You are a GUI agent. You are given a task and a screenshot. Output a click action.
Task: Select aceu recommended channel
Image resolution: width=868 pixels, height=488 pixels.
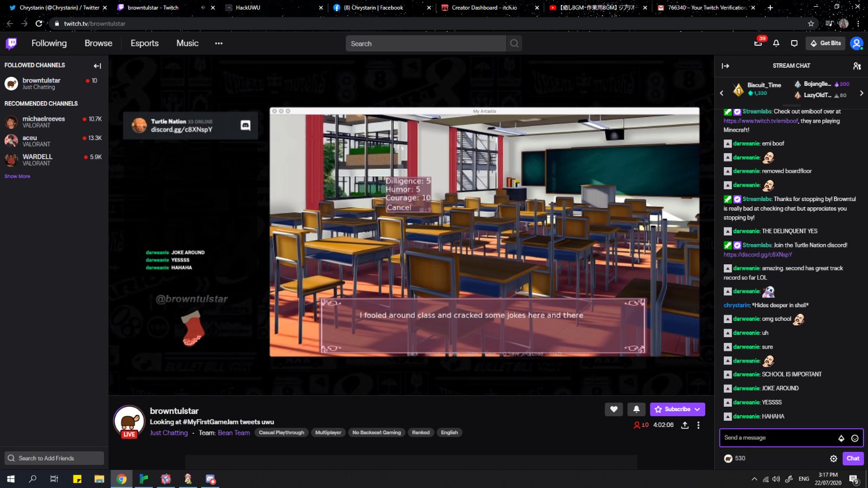tap(54, 141)
